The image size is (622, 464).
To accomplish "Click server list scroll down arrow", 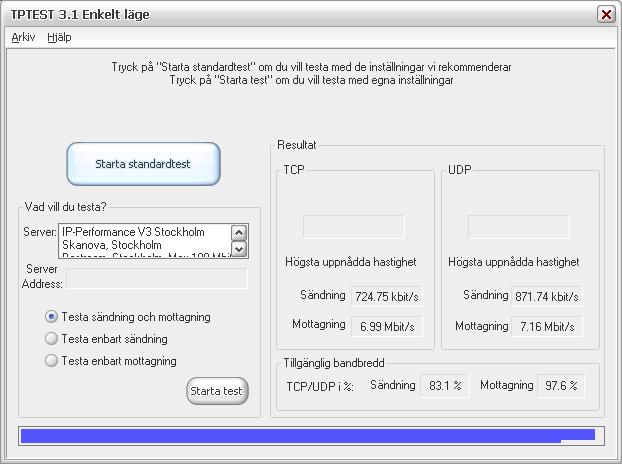I will 239,249.
